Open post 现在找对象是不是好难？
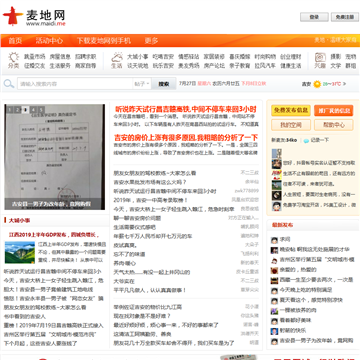Image resolution: width=360 pixels, height=360 pixels. point(142,315)
